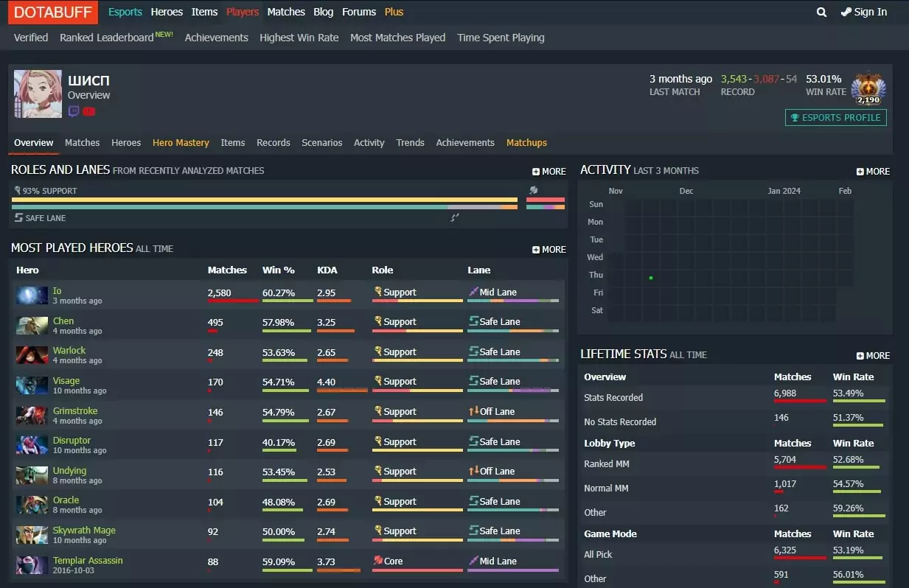Open Players in the main site menu
The image size is (909, 588).
tap(243, 12)
